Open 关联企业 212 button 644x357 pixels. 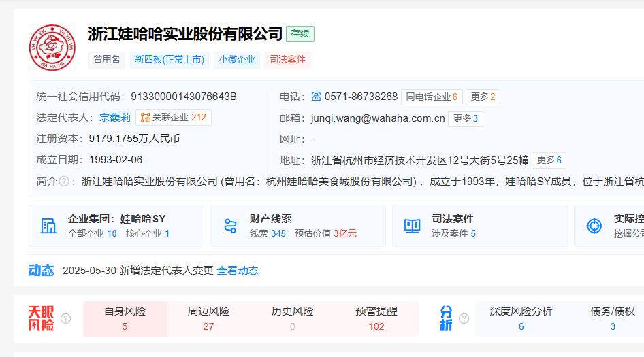(174, 118)
